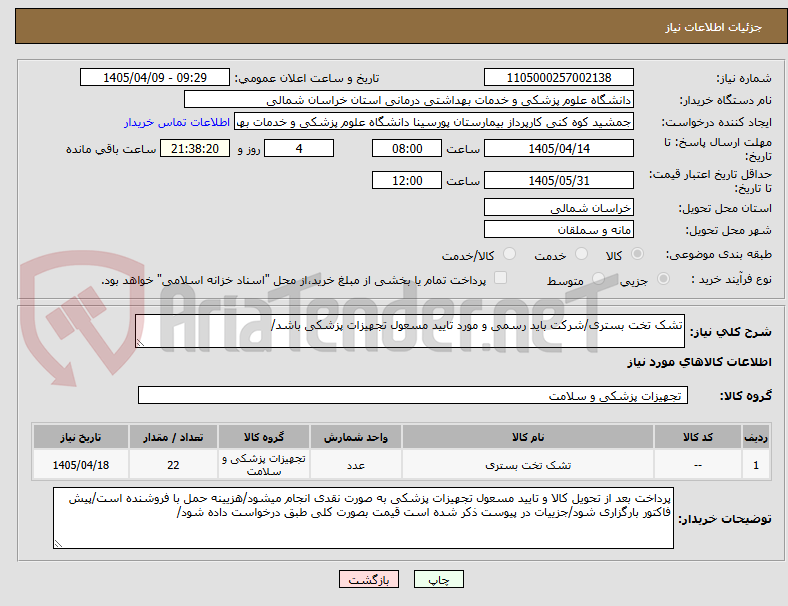Viewport: 788px width, 606px height.
Task: Click the کد کالا column header
Action: point(698,437)
